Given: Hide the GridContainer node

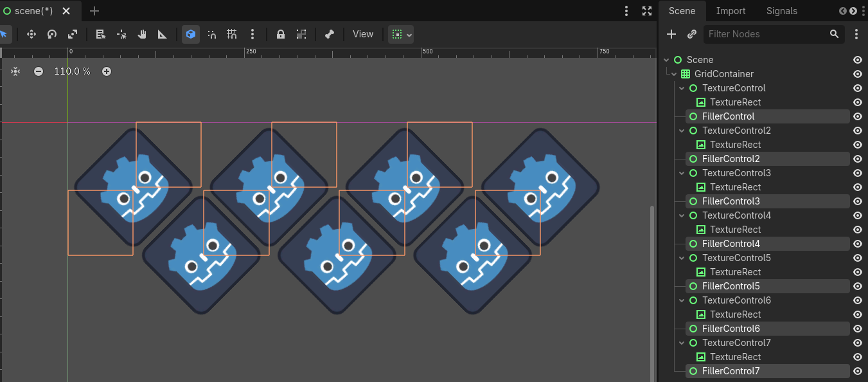Looking at the screenshot, I should pyautogui.click(x=857, y=74).
